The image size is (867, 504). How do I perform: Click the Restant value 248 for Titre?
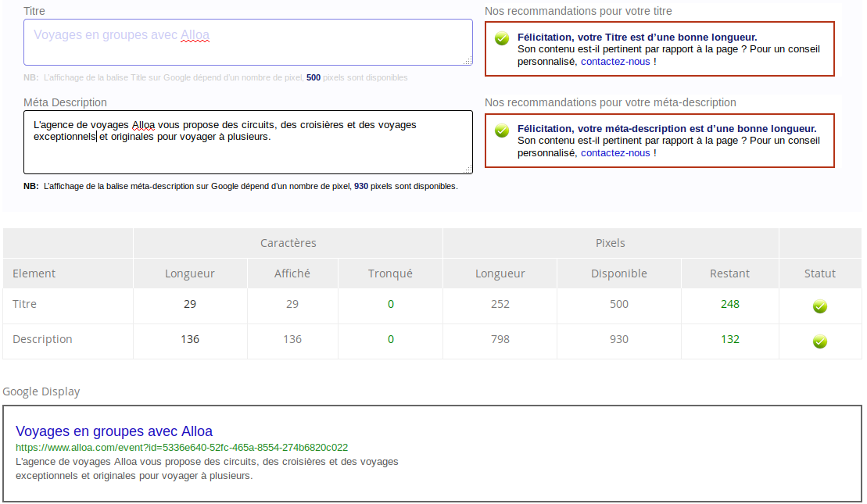(729, 304)
